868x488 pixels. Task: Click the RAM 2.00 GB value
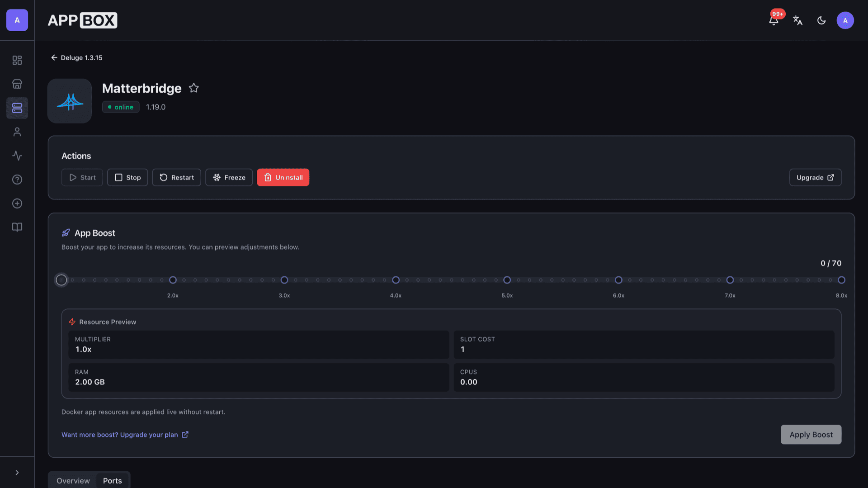pos(90,382)
